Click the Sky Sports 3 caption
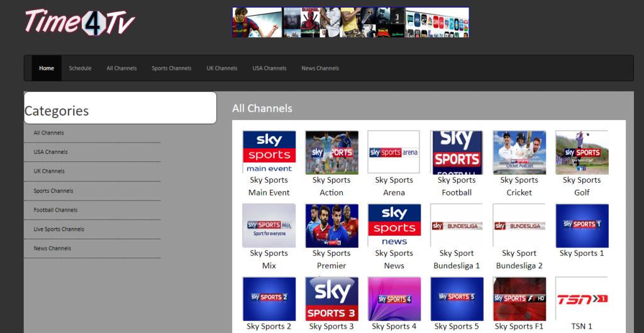Viewport: 644px width, 333px height. click(331, 327)
